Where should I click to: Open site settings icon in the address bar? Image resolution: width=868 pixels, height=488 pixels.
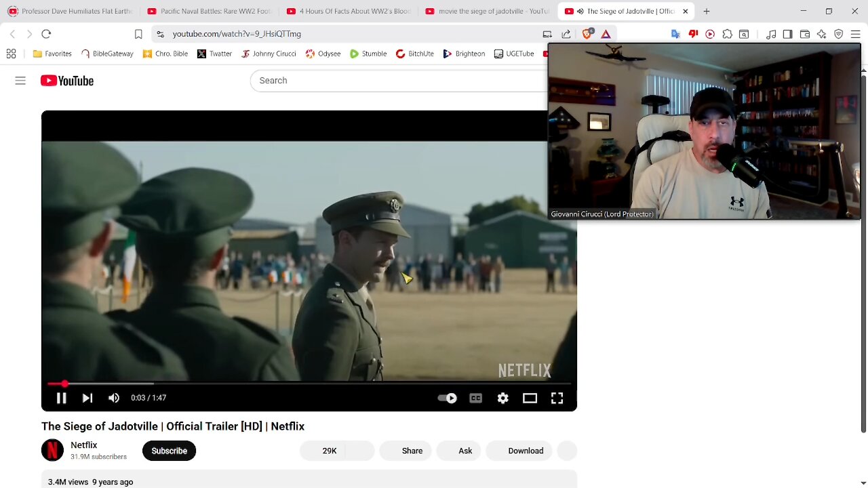[159, 34]
